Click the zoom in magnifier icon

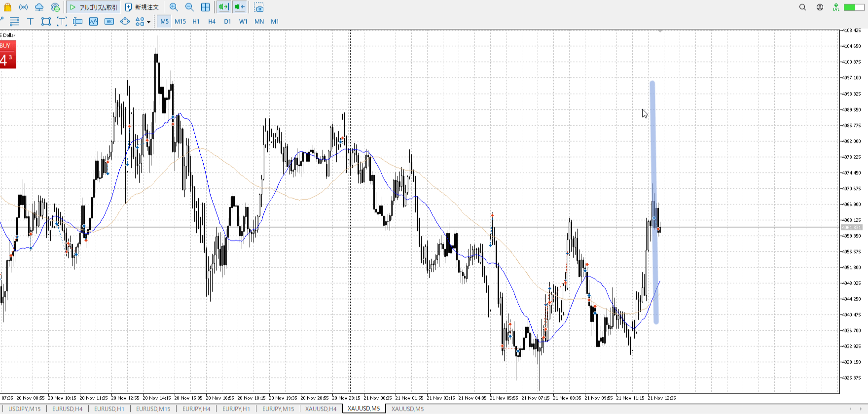point(174,7)
